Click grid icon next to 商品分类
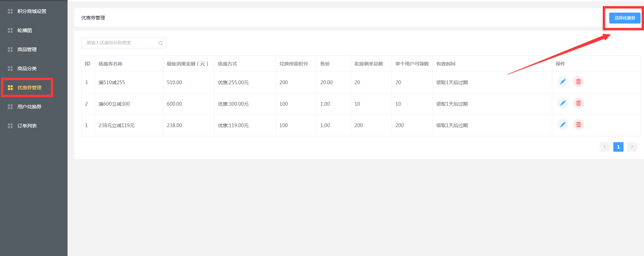Viewport: 644px width, 256px height. [10, 69]
